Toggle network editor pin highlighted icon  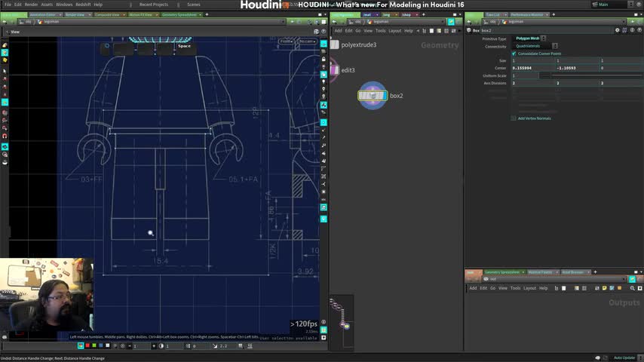tap(451, 22)
